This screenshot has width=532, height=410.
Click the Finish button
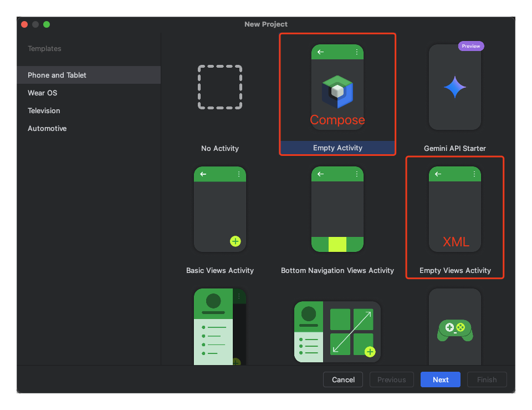click(x=487, y=379)
